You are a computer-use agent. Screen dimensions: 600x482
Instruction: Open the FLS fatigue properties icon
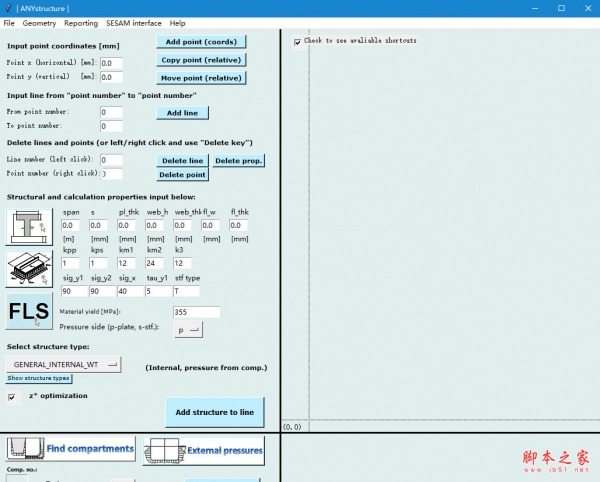click(29, 311)
